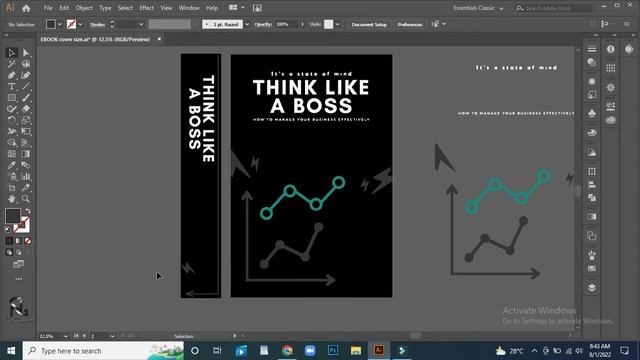Viewport: 640px width, 360px height.
Task: Open the graphic Style dropdown
Action: (x=338, y=24)
